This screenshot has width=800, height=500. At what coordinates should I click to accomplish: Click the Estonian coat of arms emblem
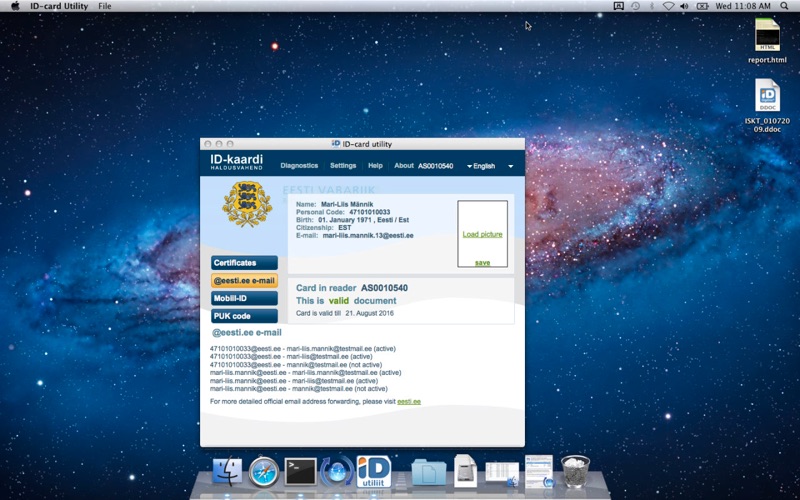246,204
